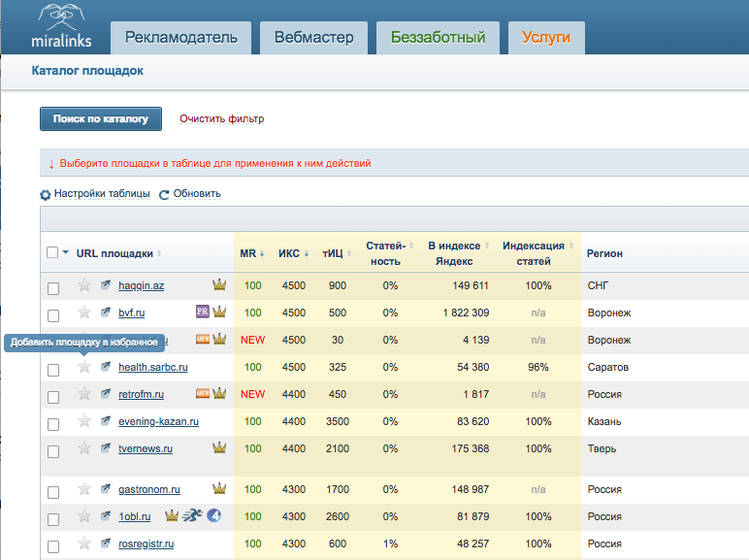
Task: Star rosregistr.ru as favorite
Action: point(84,544)
